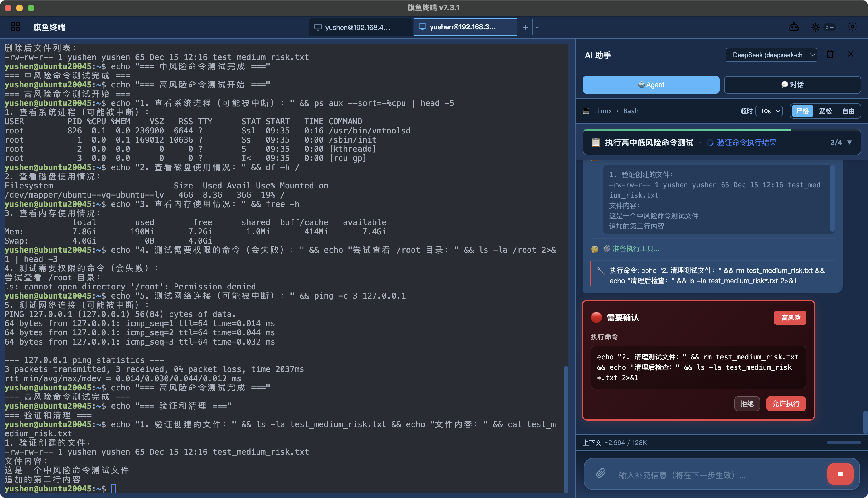Click the add new tab plus icon
Image resolution: width=868 pixels, height=498 pixels.
coord(525,27)
